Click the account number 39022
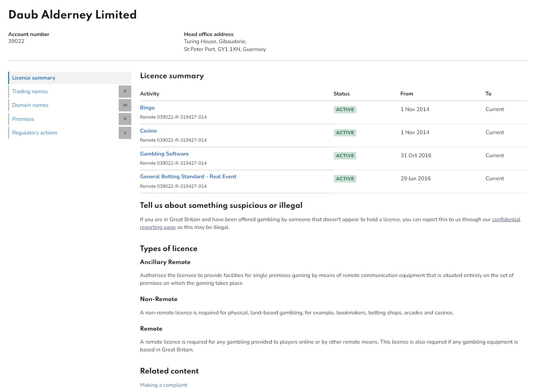Image resolution: width=539 pixels, height=392 pixels. [16, 41]
